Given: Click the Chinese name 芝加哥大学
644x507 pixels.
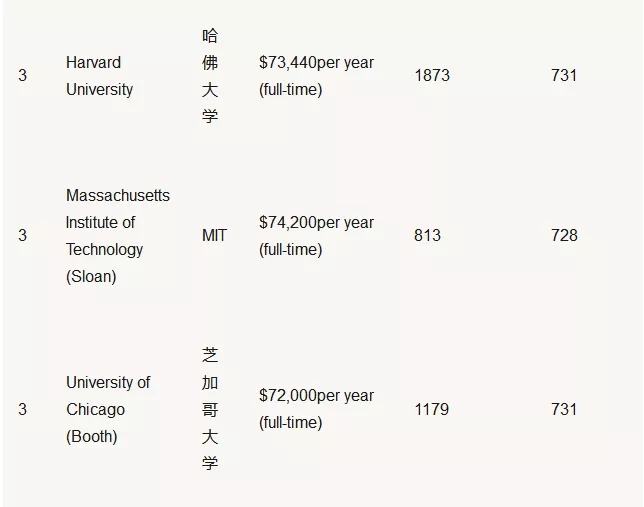Looking at the screenshot, I should (209, 409).
